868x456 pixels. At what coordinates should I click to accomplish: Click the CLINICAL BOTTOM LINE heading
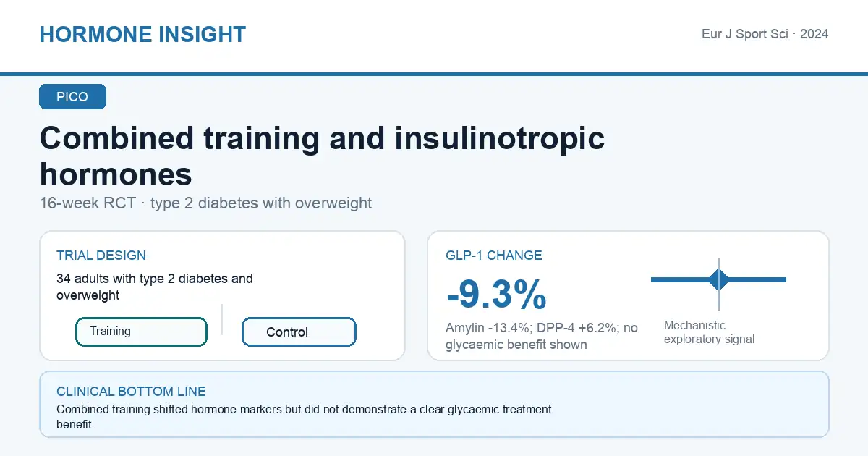coord(131,392)
